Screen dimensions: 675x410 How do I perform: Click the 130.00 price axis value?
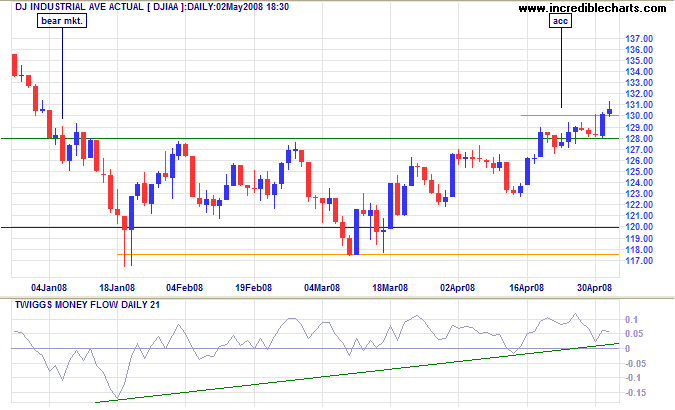(639, 116)
